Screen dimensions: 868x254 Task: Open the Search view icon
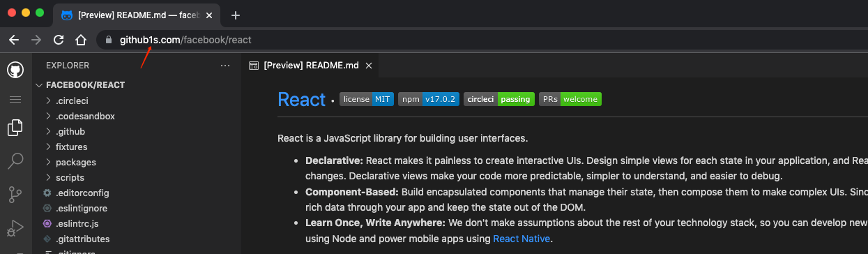[x=15, y=161]
